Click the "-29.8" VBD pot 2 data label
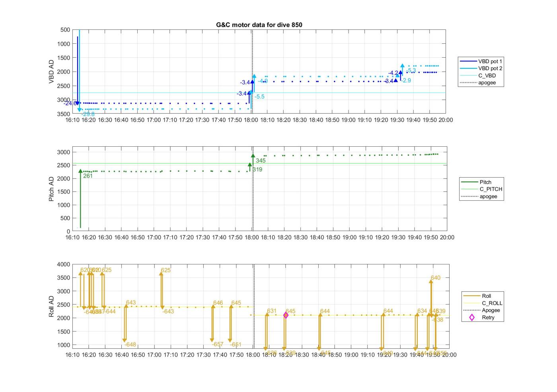Screen dimensions: 557x392 point(88,114)
